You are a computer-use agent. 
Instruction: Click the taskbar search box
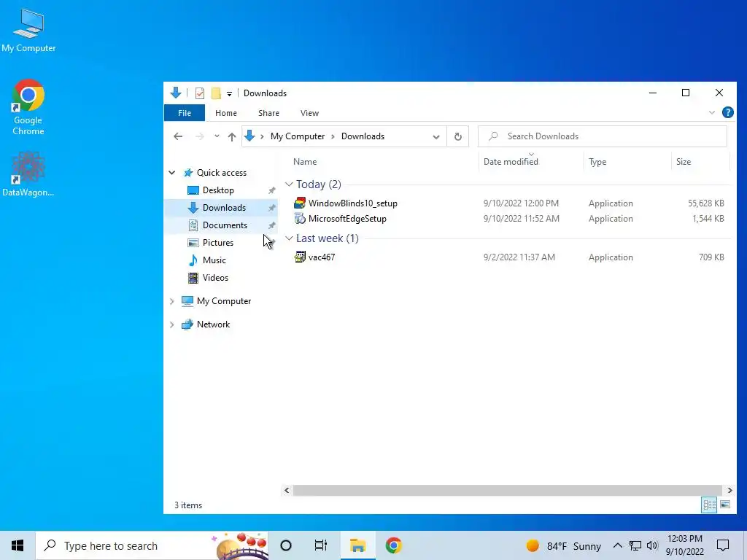coord(152,545)
